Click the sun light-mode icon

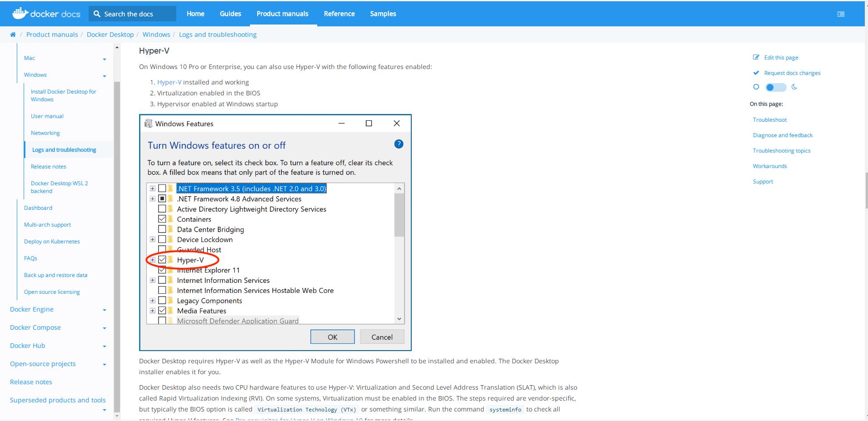756,87
